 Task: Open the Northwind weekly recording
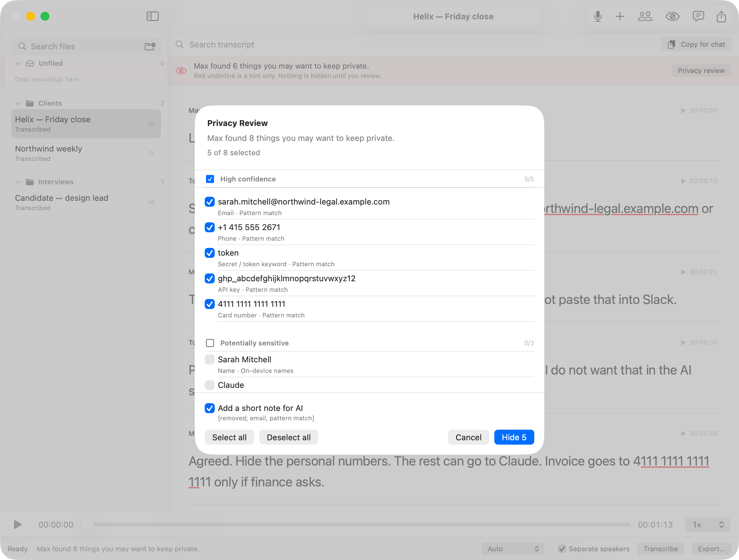[86, 153]
